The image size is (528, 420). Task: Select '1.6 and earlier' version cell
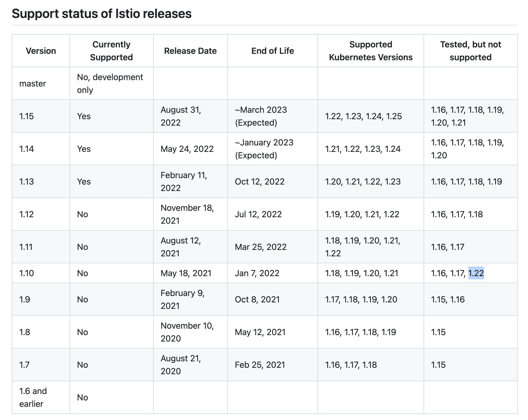tap(41, 397)
